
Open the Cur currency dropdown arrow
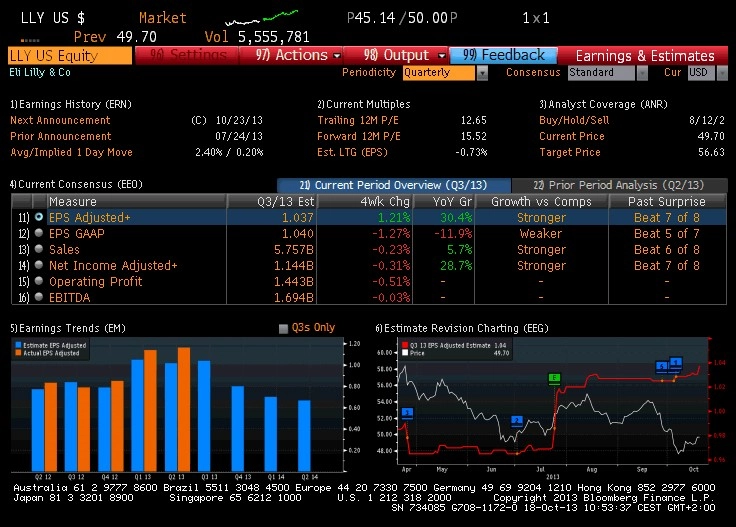coord(722,73)
